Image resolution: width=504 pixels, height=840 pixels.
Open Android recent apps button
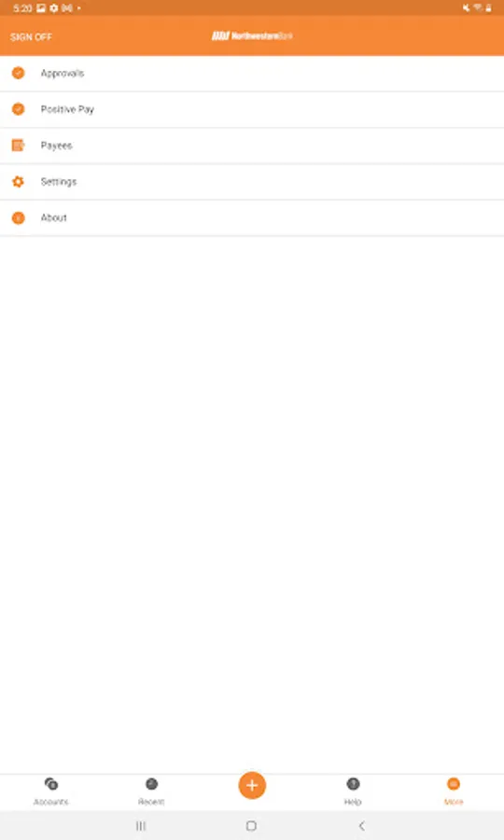(141, 826)
